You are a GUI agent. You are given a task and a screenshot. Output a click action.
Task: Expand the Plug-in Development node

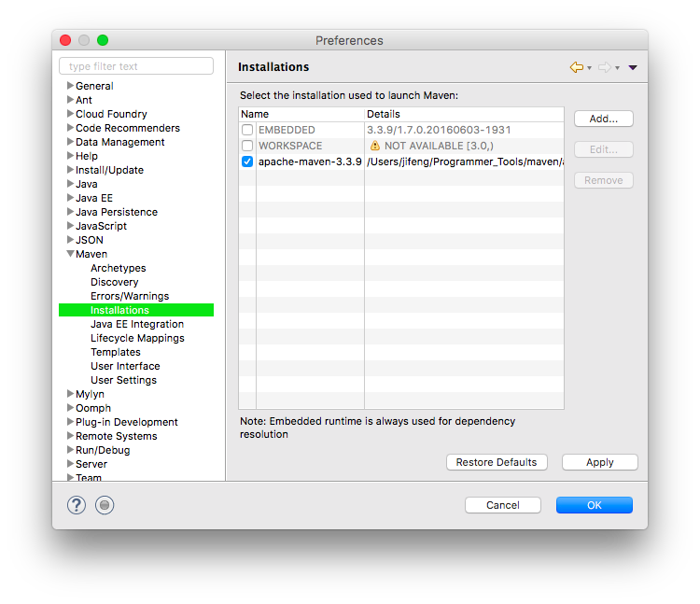click(x=70, y=421)
